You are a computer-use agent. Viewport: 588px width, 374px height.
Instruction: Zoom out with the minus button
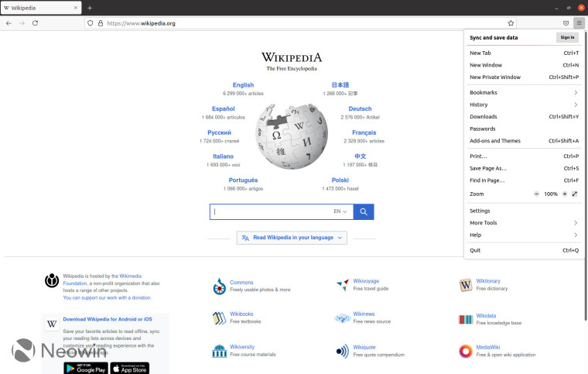(536, 194)
